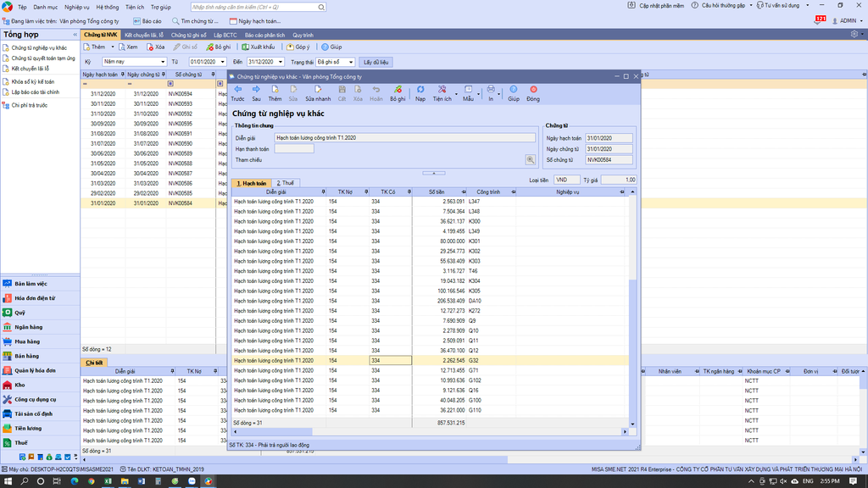Expand In print dropdown arrow in dialog
Screen dimensions: 868x488
coord(498,94)
